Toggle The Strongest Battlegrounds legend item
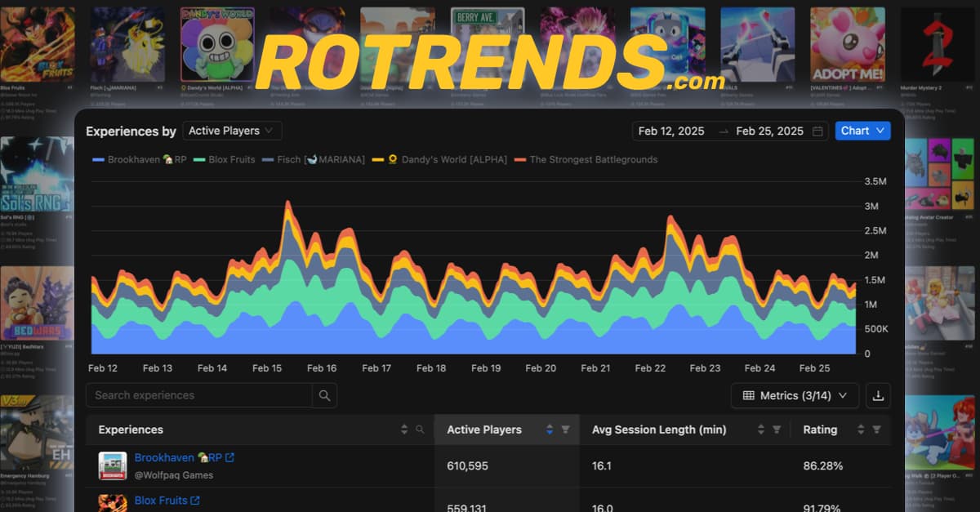The width and height of the screenshot is (980, 512). click(592, 159)
